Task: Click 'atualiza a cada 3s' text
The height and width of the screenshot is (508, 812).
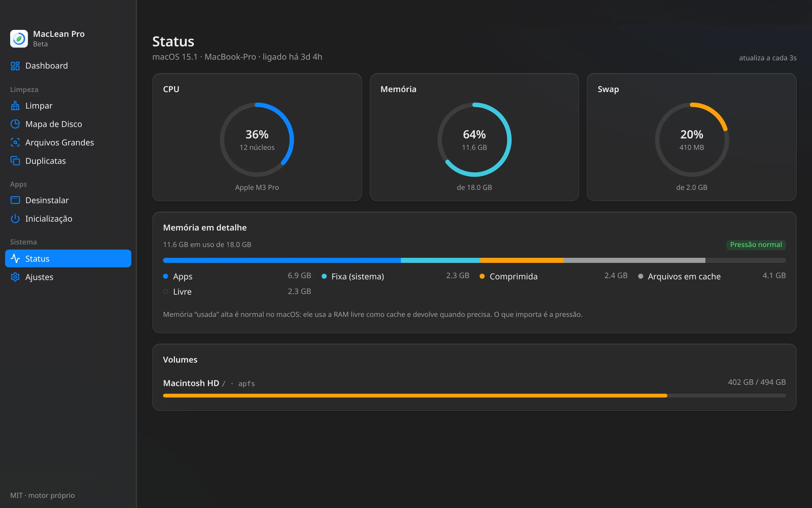Action: pyautogui.click(x=768, y=58)
